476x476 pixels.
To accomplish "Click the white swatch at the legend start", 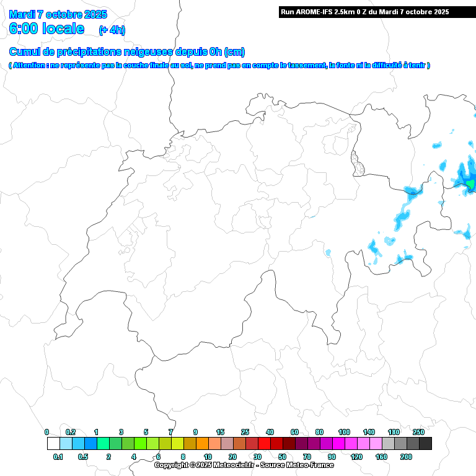I will 53,444.
